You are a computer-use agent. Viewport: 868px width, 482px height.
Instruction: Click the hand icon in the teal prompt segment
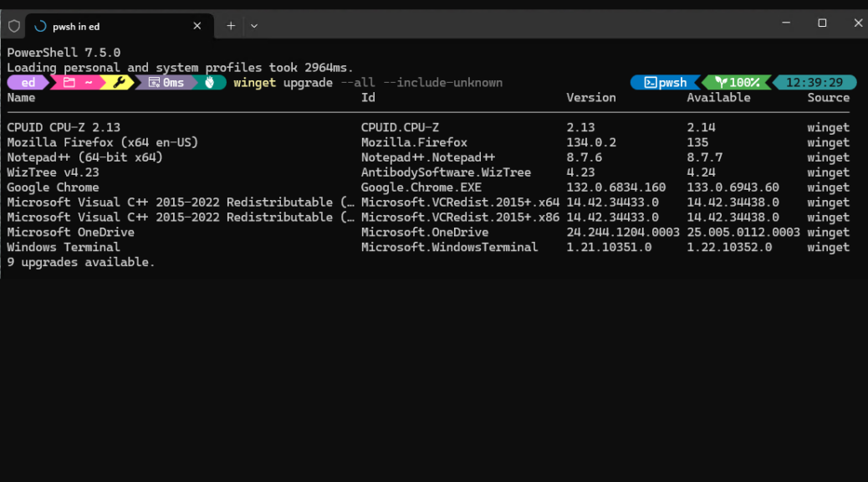click(x=209, y=83)
